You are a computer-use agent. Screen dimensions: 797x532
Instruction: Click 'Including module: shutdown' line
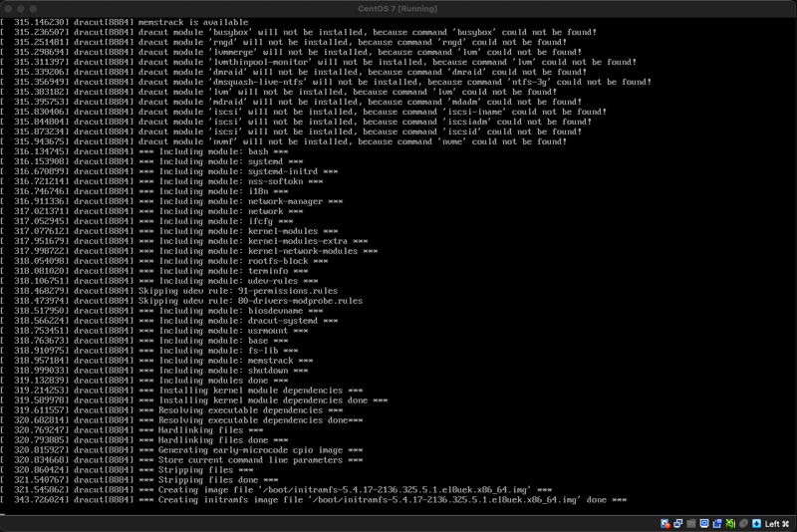click(x=154, y=371)
